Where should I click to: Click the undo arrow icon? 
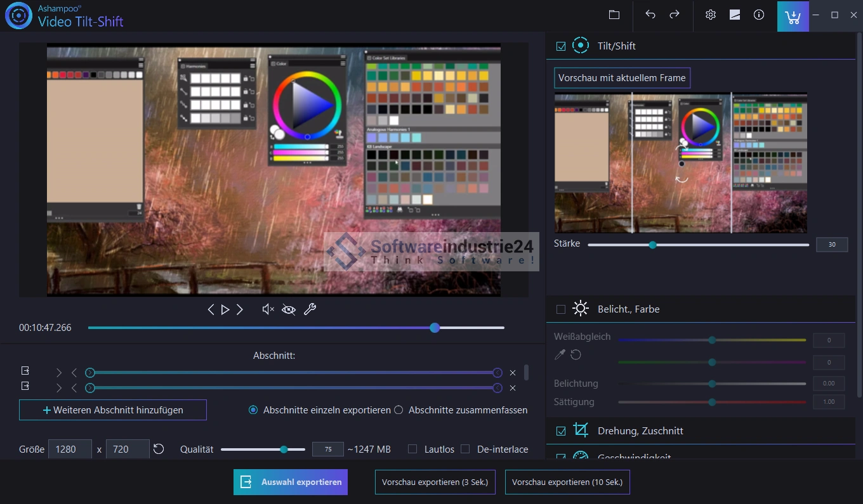click(650, 15)
